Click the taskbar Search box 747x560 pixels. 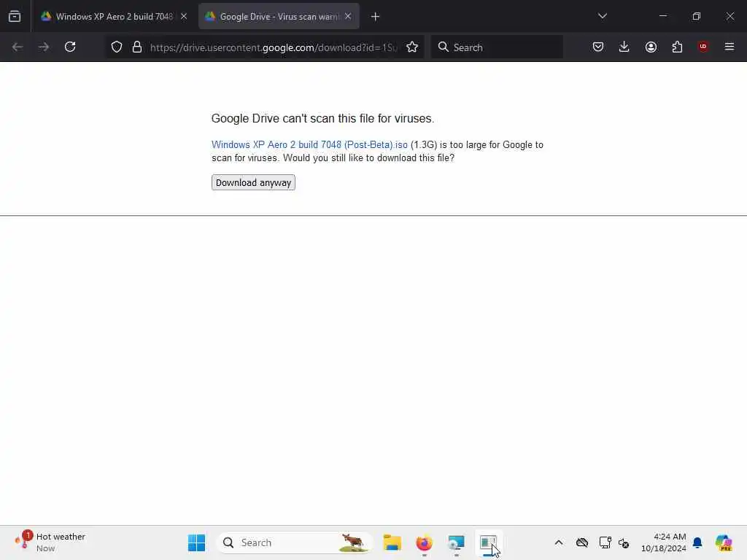click(x=295, y=542)
